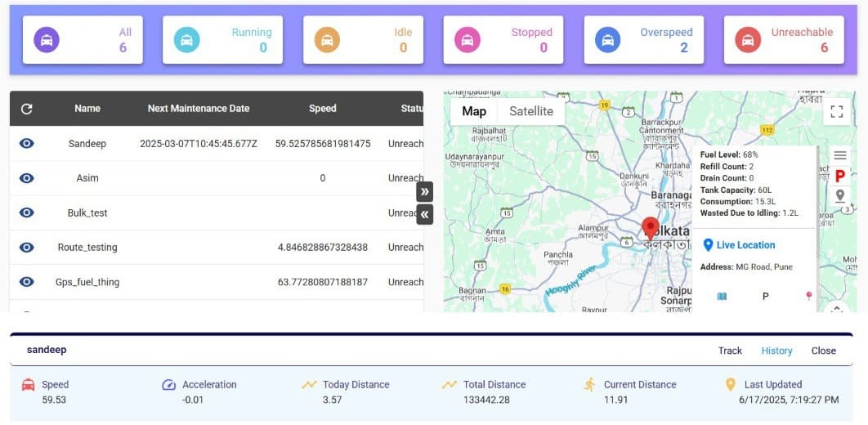Screen dimensions: 868x425
Task: Click the Unreachable vehicles car icon
Action: 748,40
